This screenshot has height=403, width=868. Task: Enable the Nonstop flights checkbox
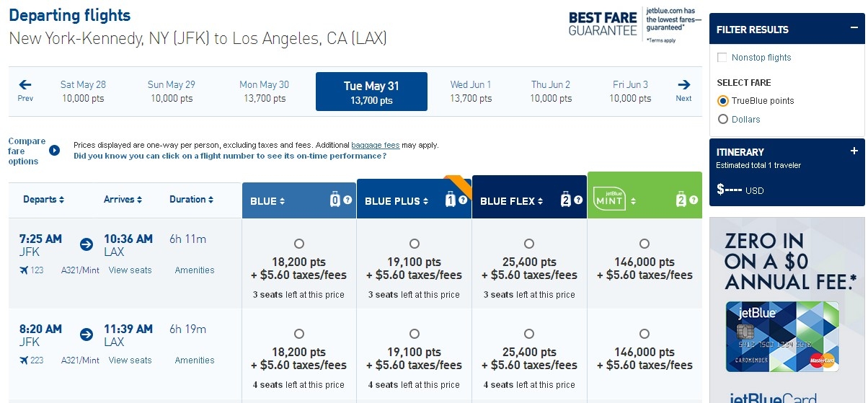coord(722,58)
